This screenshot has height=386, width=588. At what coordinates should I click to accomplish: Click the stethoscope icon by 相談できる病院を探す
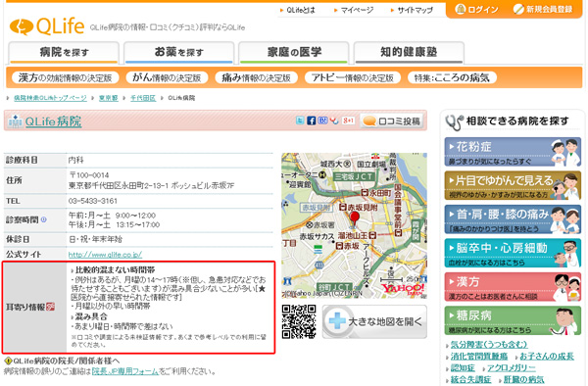[454, 121]
